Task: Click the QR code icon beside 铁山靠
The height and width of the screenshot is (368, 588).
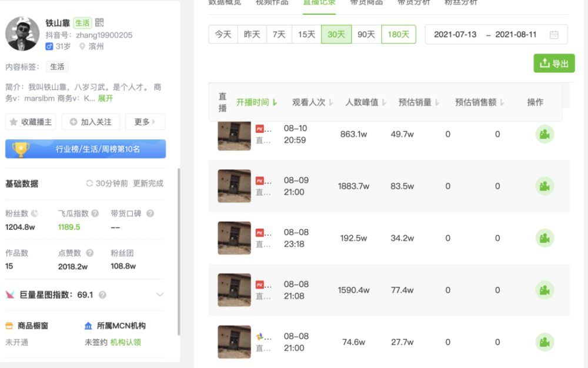Action: coord(99,22)
